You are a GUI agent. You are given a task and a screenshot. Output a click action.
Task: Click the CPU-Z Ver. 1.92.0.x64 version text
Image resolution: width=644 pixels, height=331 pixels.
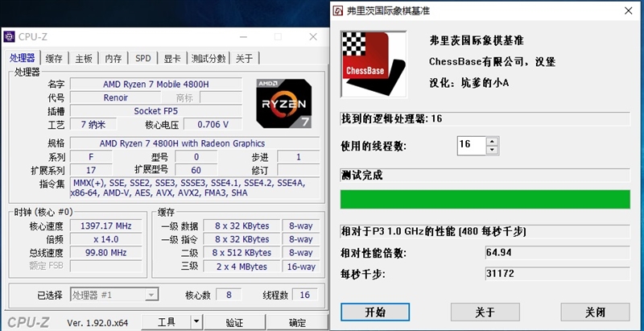(97, 323)
